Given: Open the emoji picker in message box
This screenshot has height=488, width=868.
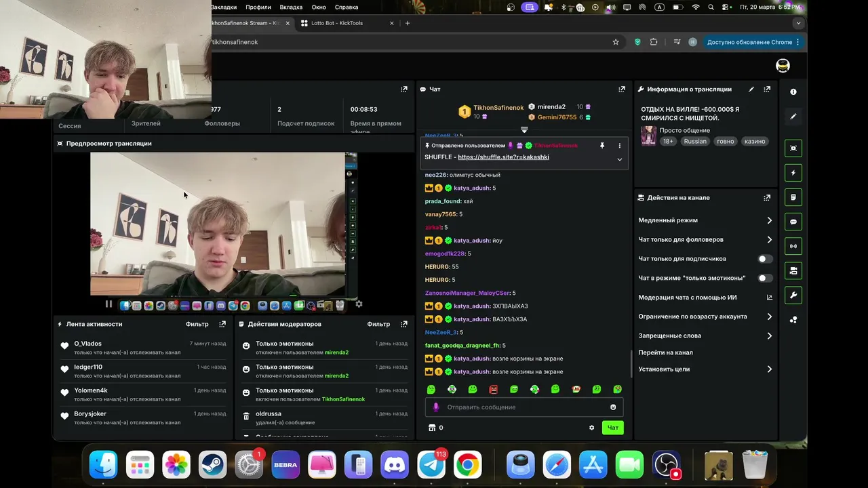Looking at the screenshot, I should [x=613, y=407].
